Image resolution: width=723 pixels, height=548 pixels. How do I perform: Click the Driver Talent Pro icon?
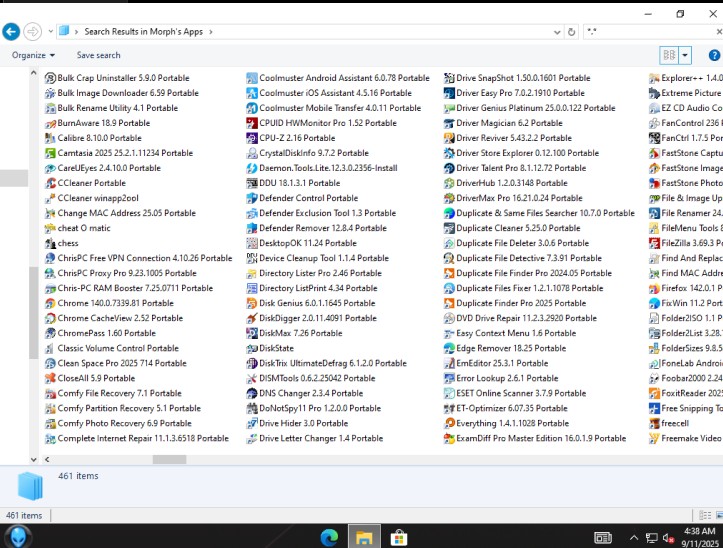449,168
